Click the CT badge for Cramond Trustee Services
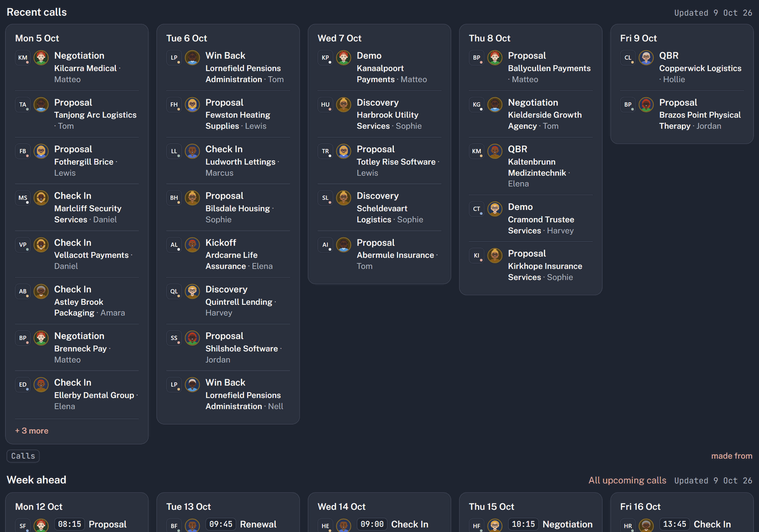This screenshot has height=532, width=759. (x=477, y=209)
